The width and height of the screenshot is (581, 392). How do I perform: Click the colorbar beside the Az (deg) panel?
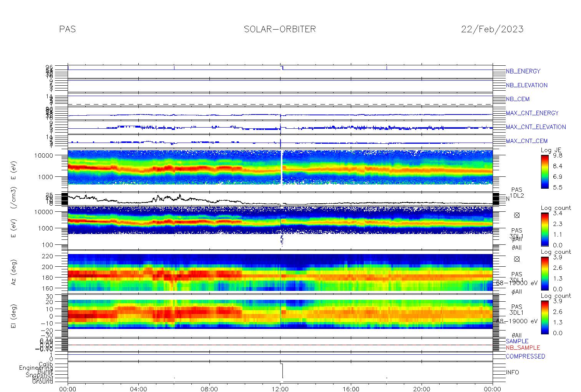point(545,273)
